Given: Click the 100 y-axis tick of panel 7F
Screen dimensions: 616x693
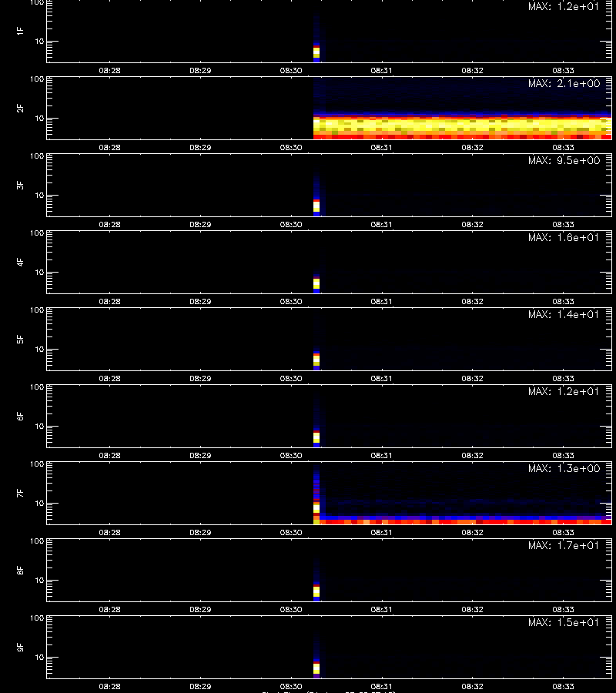Looking at the screenshot, I should coord(37,464).
